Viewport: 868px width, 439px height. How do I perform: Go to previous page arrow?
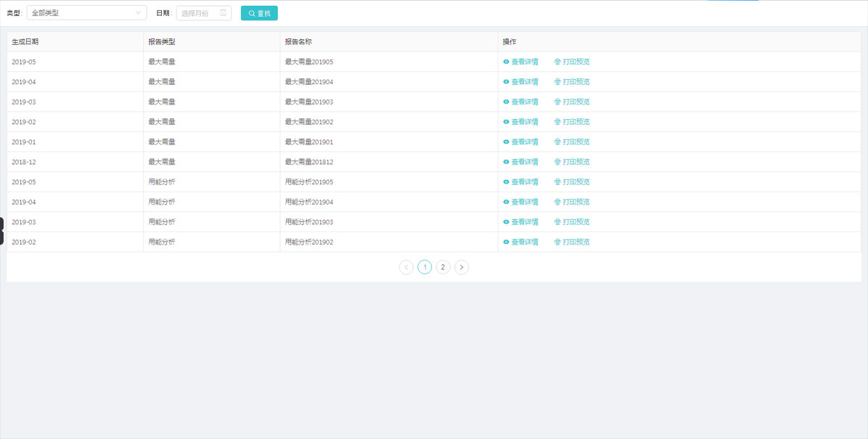click(x=406, y=267)
